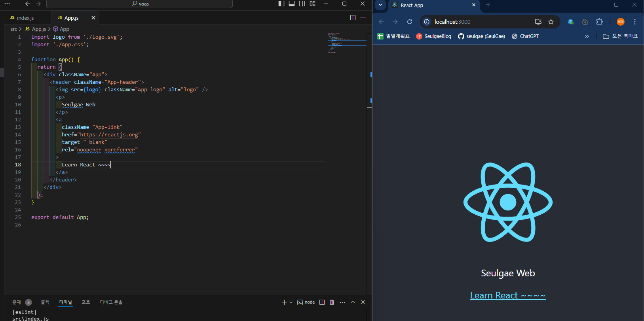Go back in Chrome
The image size is (644, 321).
click(381, 22)
